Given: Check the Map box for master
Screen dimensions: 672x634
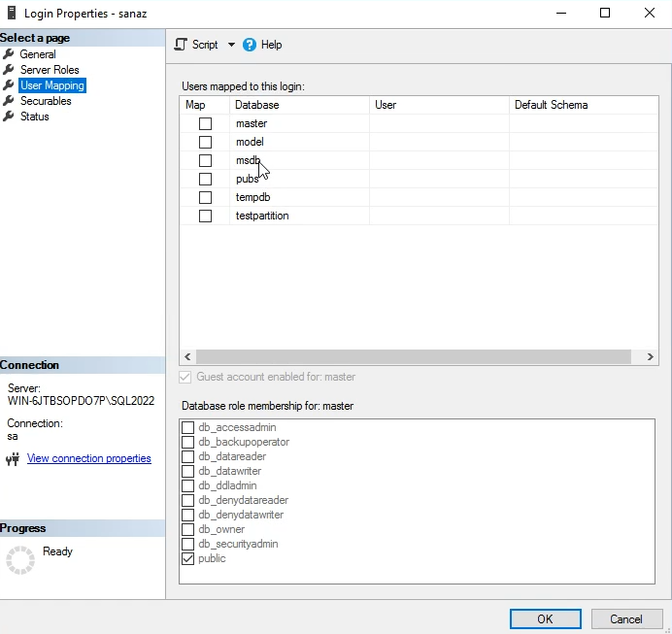Looking at the screenshot, I should 205,124.
